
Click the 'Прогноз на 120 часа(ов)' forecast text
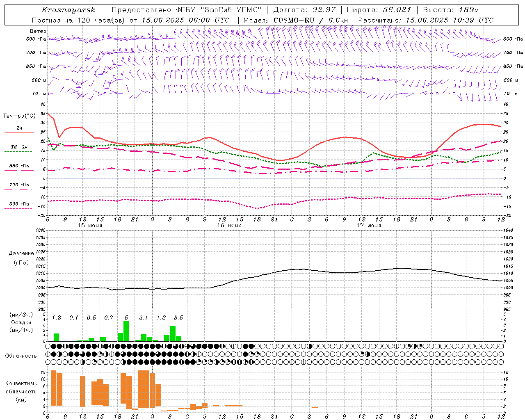coord(79,20)
